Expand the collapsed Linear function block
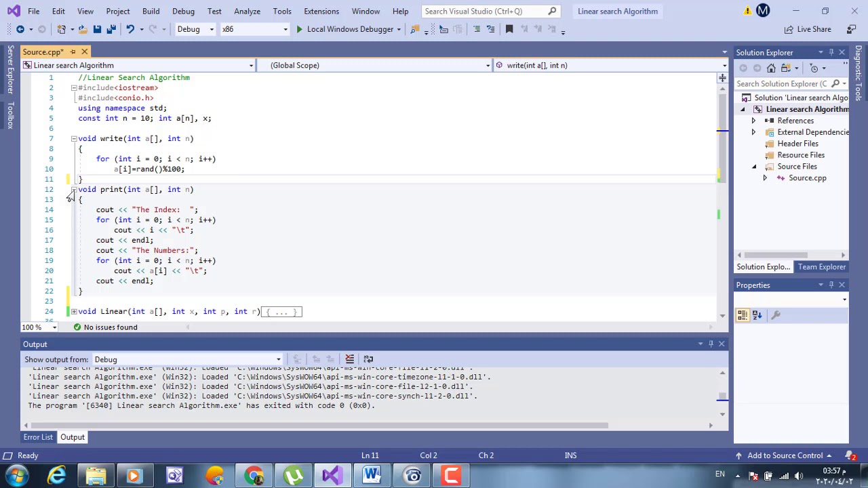This screenshot has height=488, width=868. click(73, 311)
